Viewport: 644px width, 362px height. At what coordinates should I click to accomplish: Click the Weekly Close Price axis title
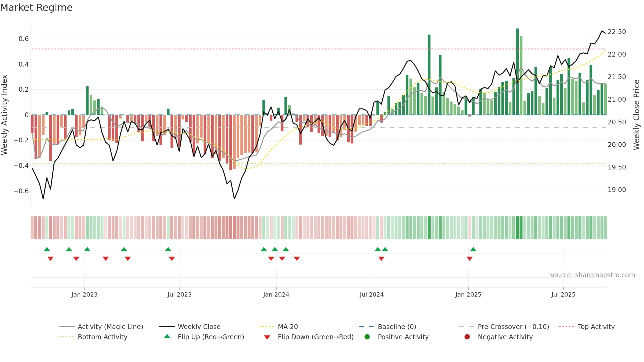click(636, 115)
